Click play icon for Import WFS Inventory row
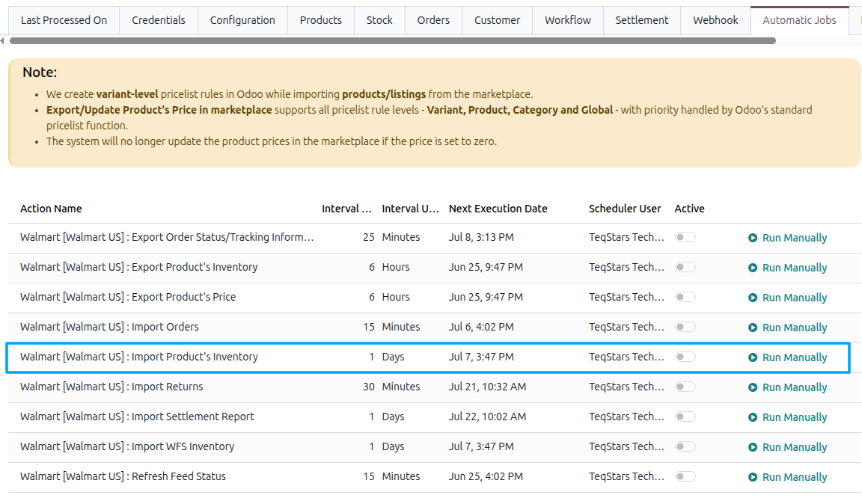 pyautogui.click(x=753, y=447)
